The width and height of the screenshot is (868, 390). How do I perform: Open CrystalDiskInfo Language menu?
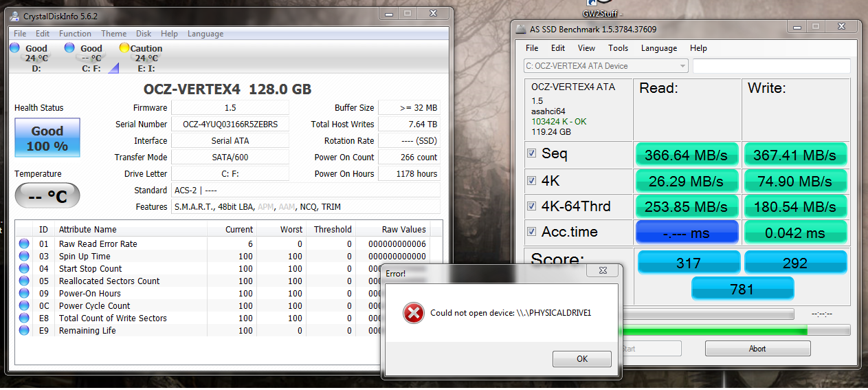pyautogui.click(x=205, y=34)
